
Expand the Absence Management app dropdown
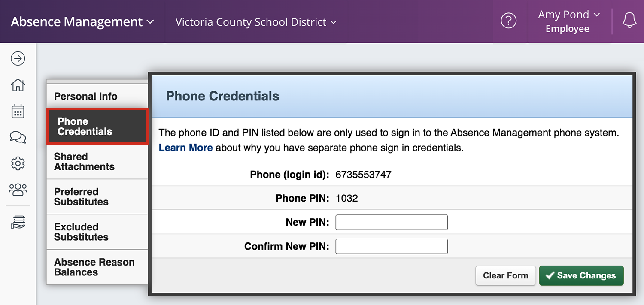coord(82,22)
